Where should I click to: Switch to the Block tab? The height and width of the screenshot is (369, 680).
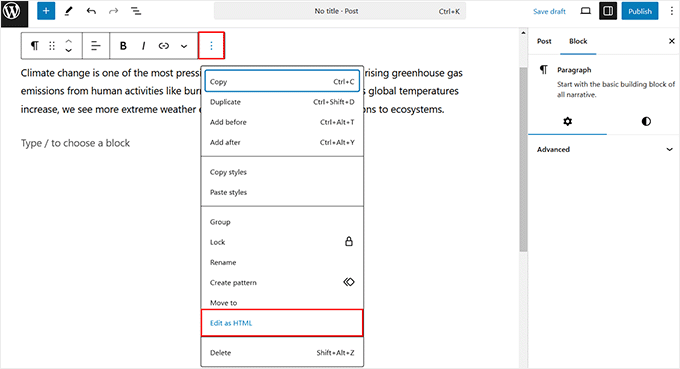578,41
